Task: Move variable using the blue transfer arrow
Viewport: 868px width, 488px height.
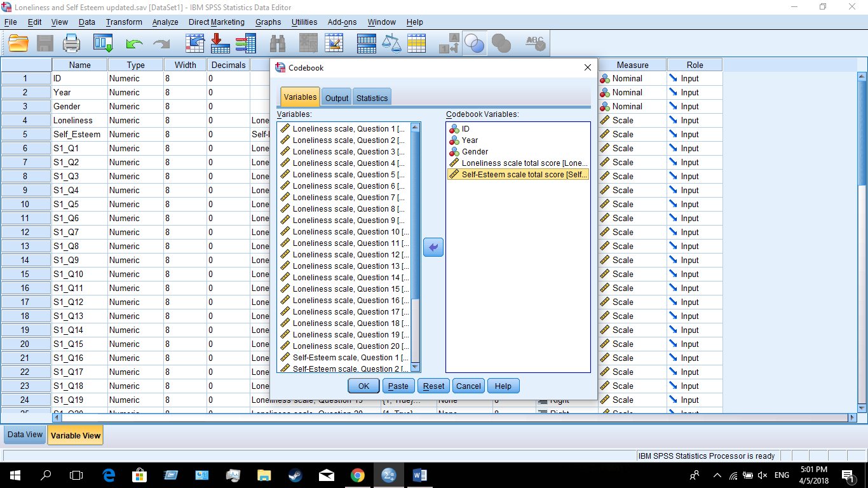Action: (x=433, y=247)
